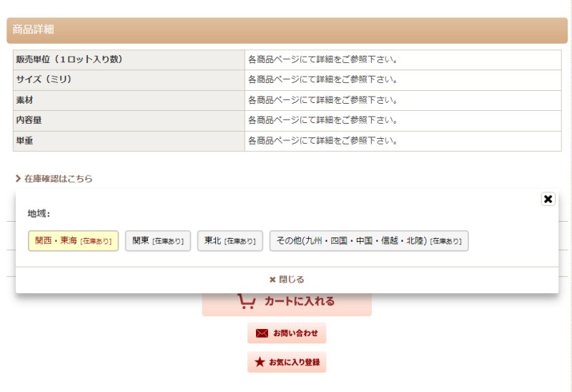Click the star icon for favorites
Viewport: 572px width, 392px height.
coord(260,363)
